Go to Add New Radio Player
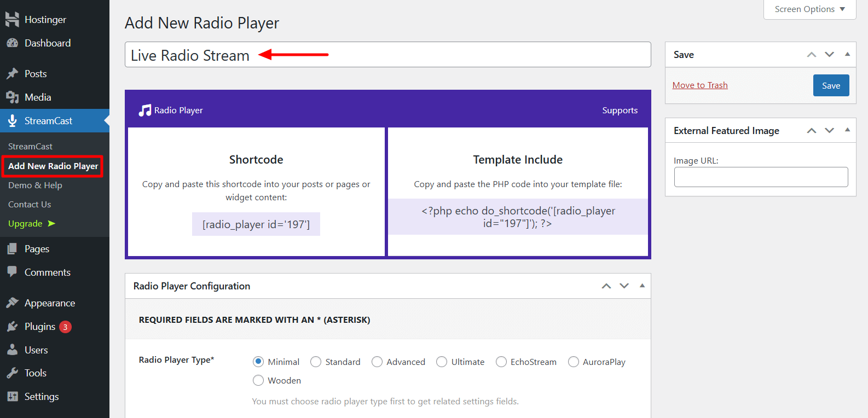Viewport: 868px width, 418px height. pos(53,166)
